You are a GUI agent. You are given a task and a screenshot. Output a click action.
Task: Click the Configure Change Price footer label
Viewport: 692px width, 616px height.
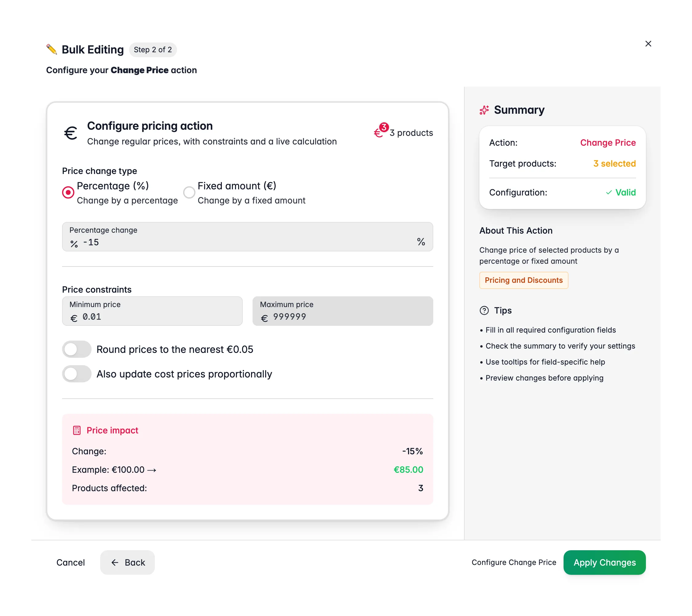pos(513,563)
